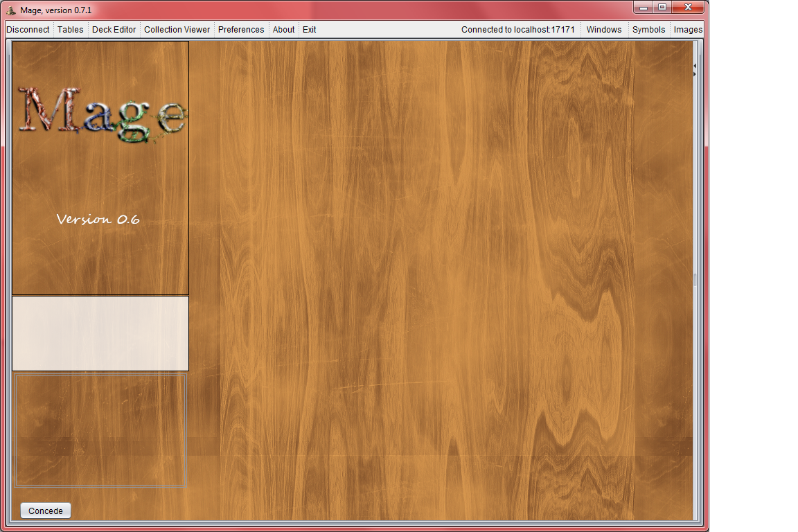This screenshot has width=798, height=532.
Task: Expand split pane with right-pointing arrow
Action: pyautogui.click(x=695, y=73)
